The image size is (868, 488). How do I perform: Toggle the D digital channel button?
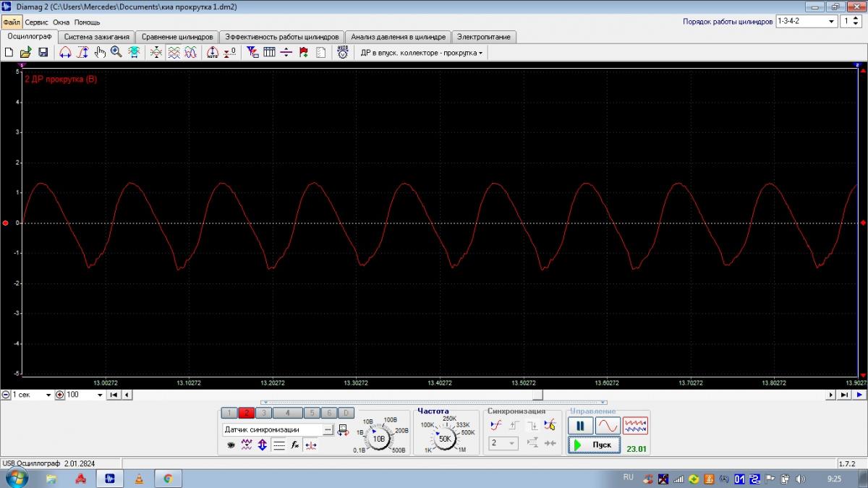[346, 414]
